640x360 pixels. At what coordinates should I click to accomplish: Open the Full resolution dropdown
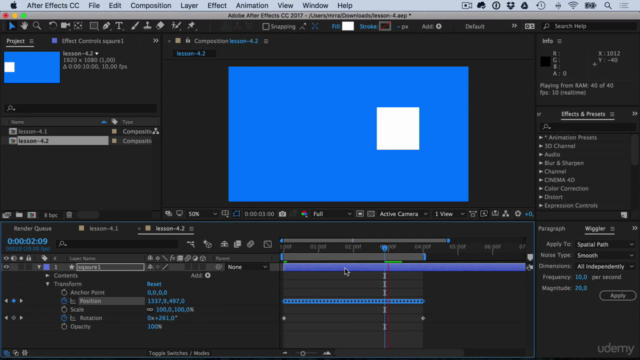tap(332, 214)
